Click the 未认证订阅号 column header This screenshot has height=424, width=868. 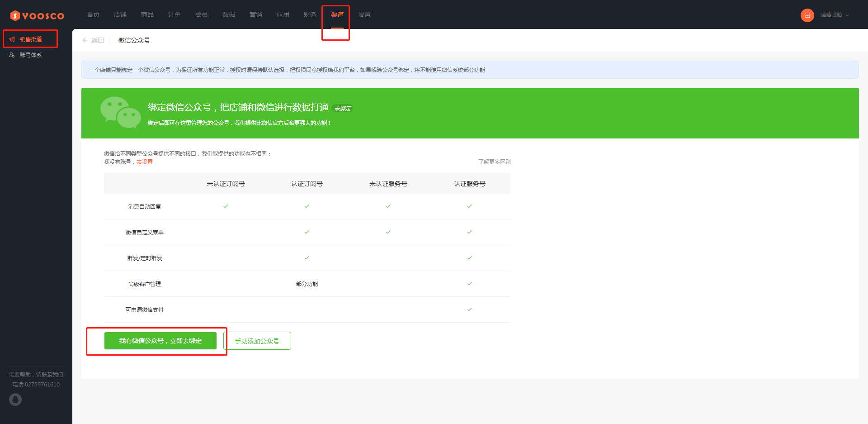(226, 184)
